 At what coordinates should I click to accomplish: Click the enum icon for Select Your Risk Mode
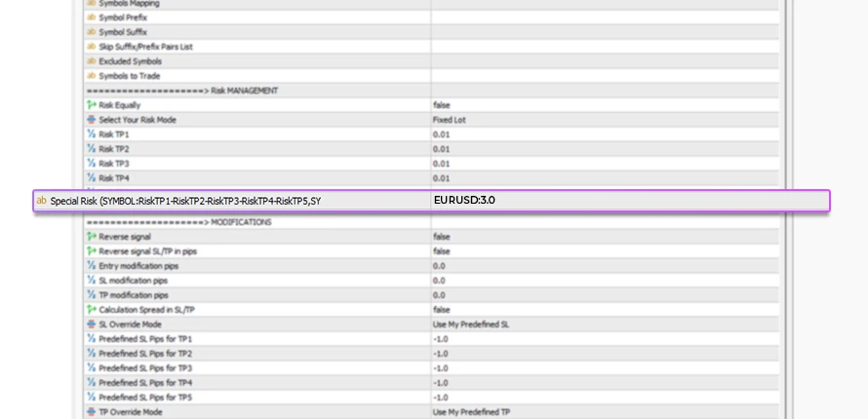pos(92,120)
